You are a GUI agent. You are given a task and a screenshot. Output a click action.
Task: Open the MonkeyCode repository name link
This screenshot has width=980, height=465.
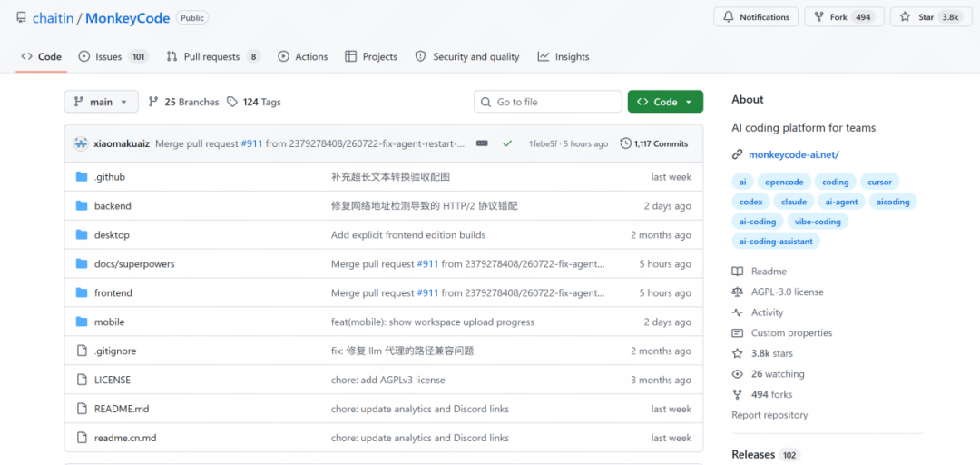[x=128, y=18]
